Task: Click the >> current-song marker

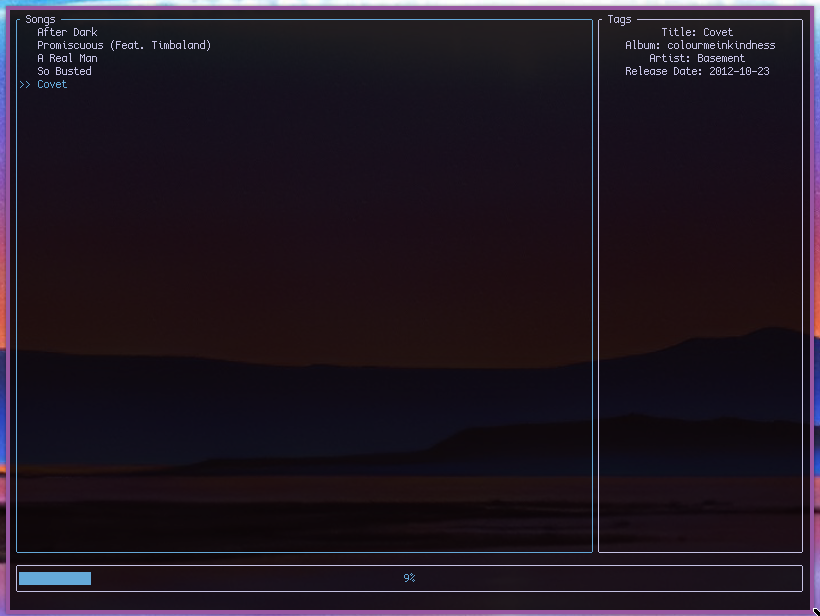Action: 25,85
